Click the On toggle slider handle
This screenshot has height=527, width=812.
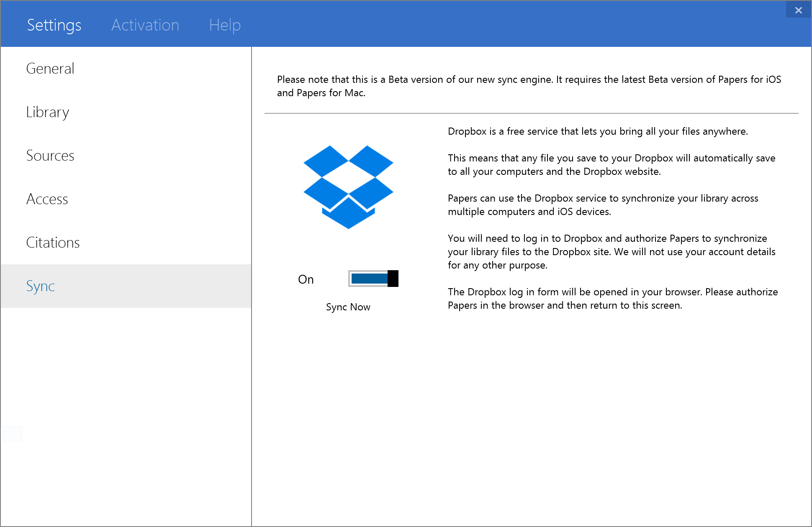point(393,278)
